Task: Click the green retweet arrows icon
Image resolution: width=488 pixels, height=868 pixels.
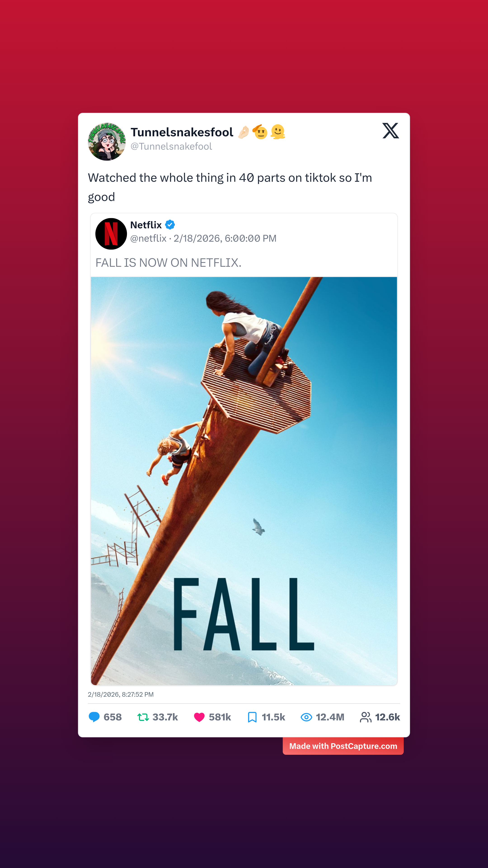Action: tap(143, 717)
